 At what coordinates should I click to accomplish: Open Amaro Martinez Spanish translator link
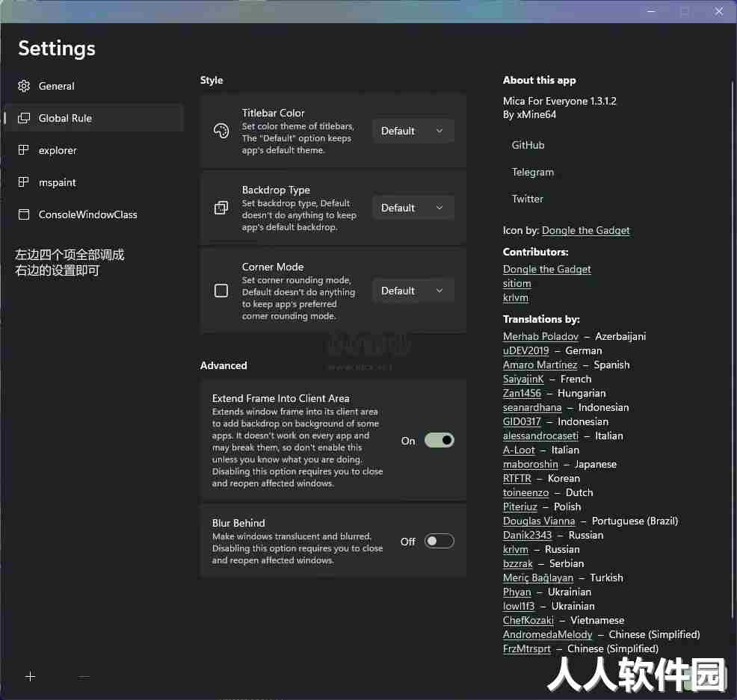coord(540,365)
